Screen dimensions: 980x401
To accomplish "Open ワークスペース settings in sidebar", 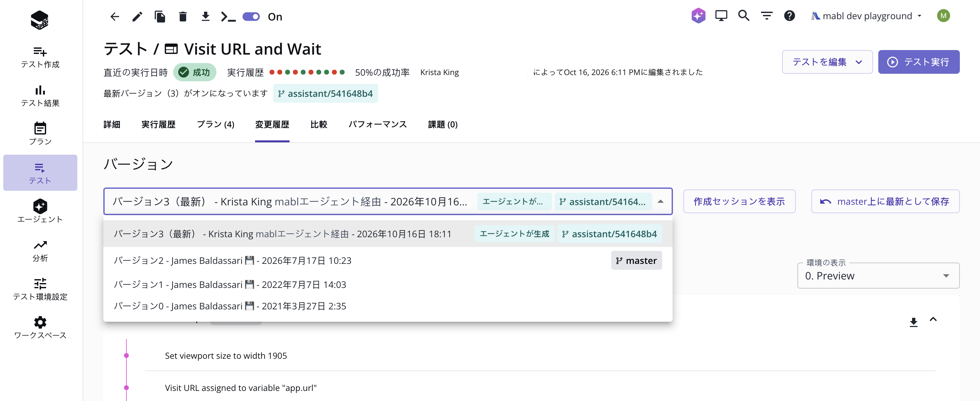I will [x=40, y=328].
